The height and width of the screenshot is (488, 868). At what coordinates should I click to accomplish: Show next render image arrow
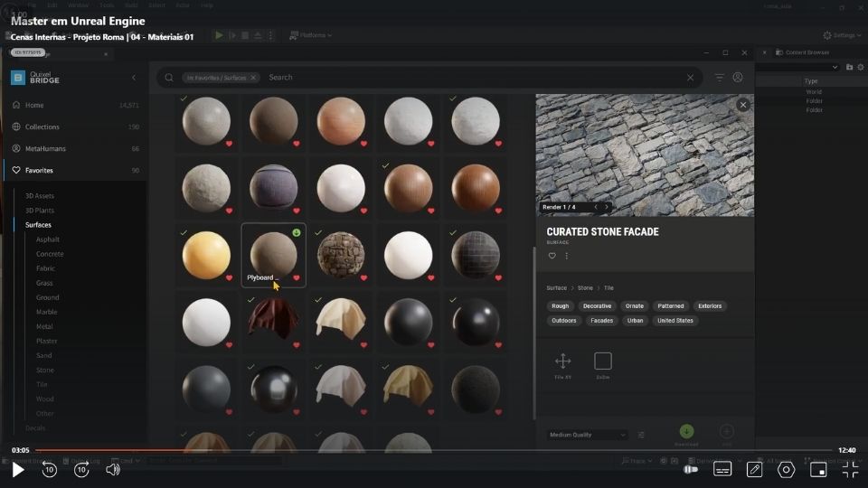tap(606, 207)
